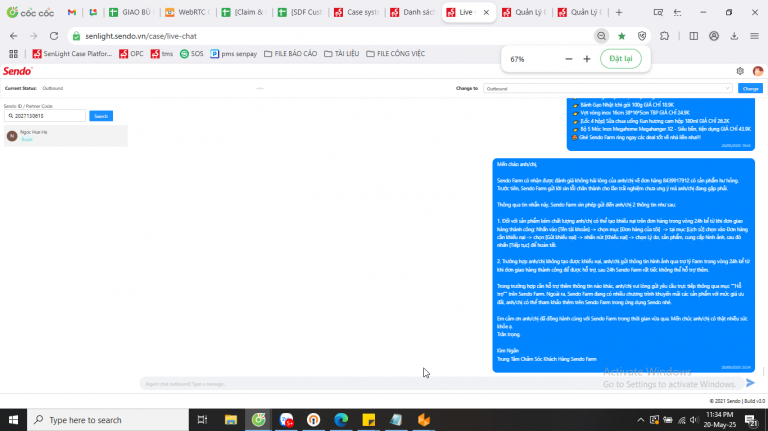Viewport: 768px width, 431px height.
Task: Open a new browser tab
Action: pos(619,12)
